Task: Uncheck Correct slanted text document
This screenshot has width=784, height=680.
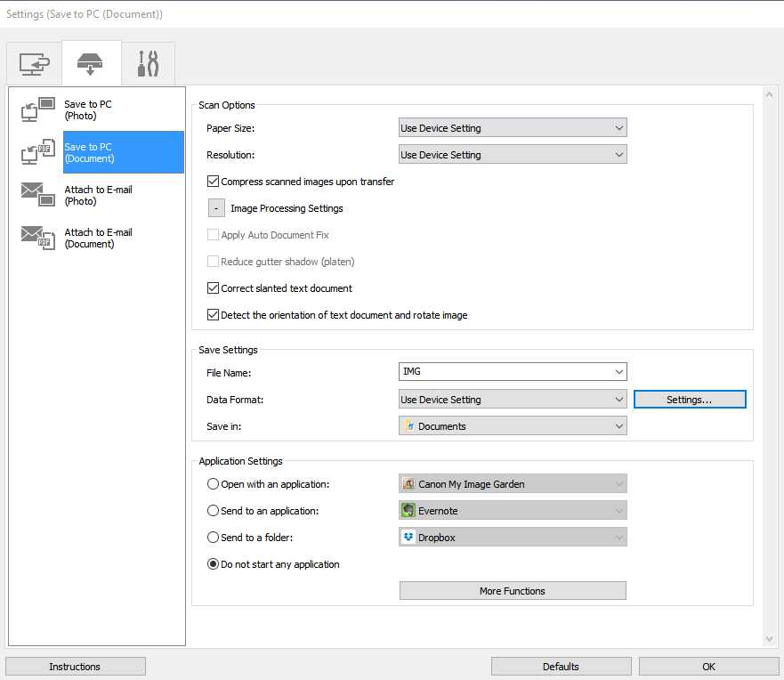Action: 212,288
